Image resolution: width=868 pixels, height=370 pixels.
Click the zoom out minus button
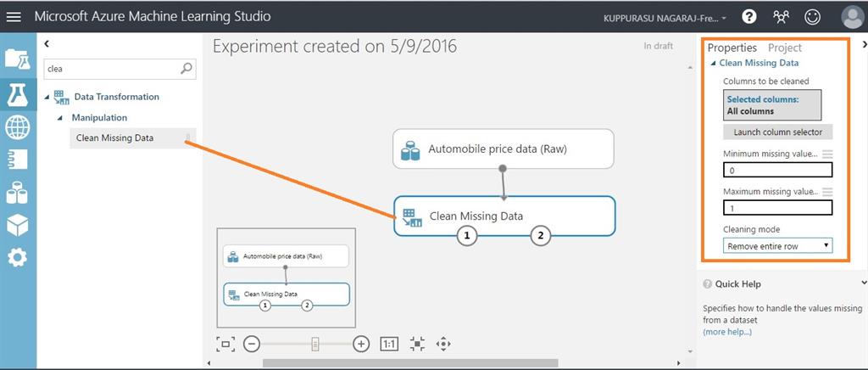tap(251, 344)
